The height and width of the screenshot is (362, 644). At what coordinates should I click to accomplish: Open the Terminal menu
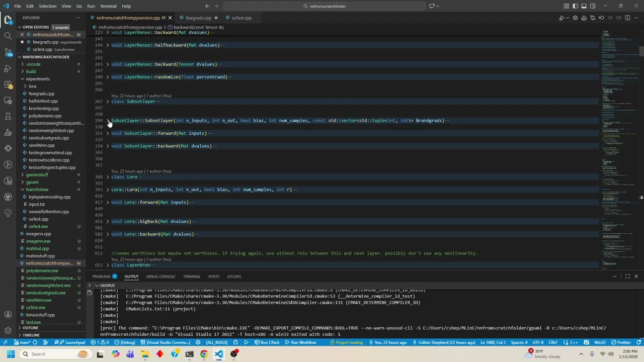click(108, 6)
